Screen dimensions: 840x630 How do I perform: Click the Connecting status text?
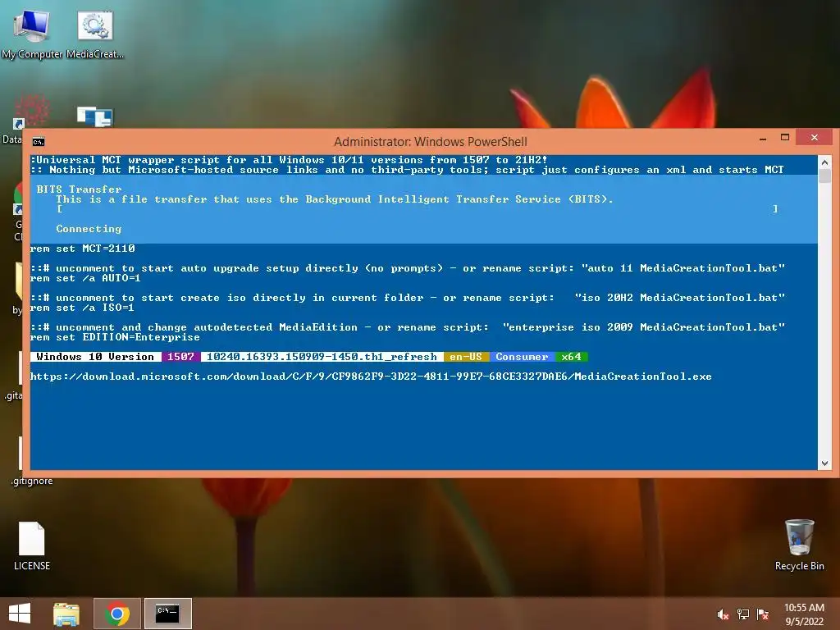[x=89, y=229]
